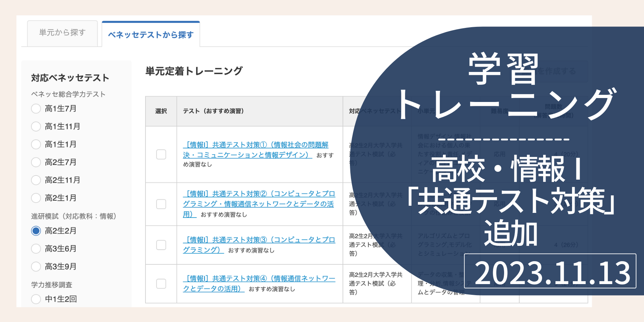Click the 対応ベネッセテスト sidebar heading
This screenshot has height=322, width=644.
pos(70,78)
